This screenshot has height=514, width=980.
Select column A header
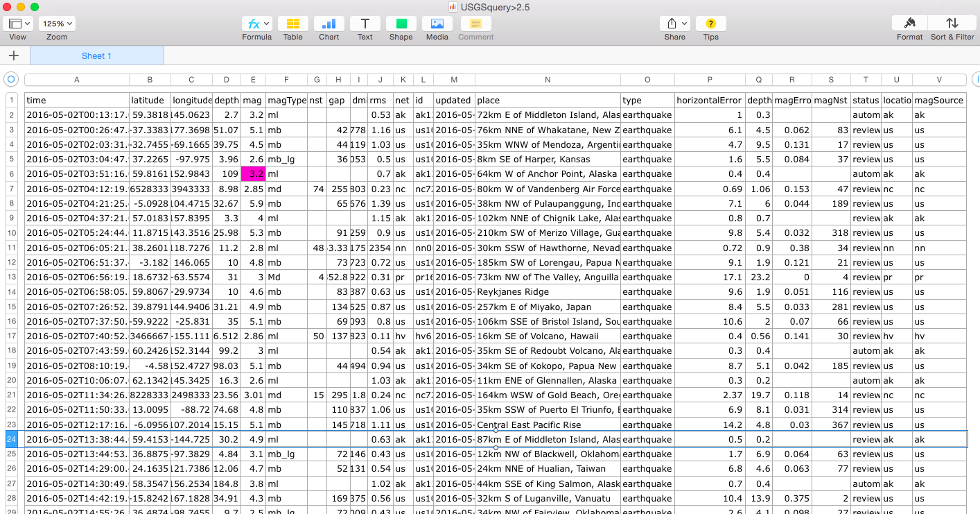coord(77,80)
